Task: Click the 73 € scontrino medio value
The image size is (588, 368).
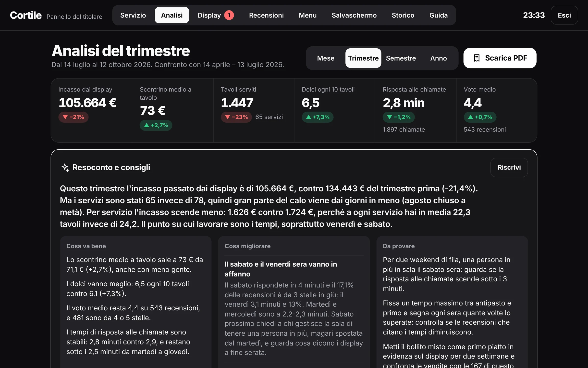Action: click(x=153, y=110)
